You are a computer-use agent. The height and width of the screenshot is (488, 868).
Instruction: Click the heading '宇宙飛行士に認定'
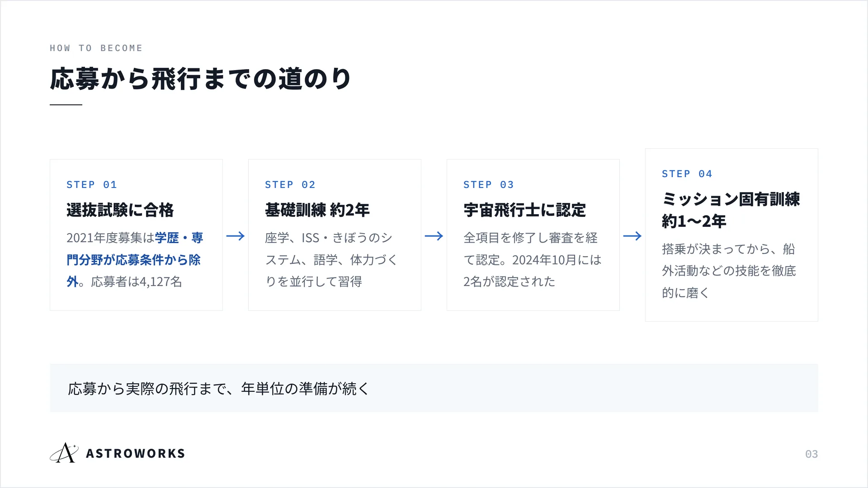tap(524, 210)
